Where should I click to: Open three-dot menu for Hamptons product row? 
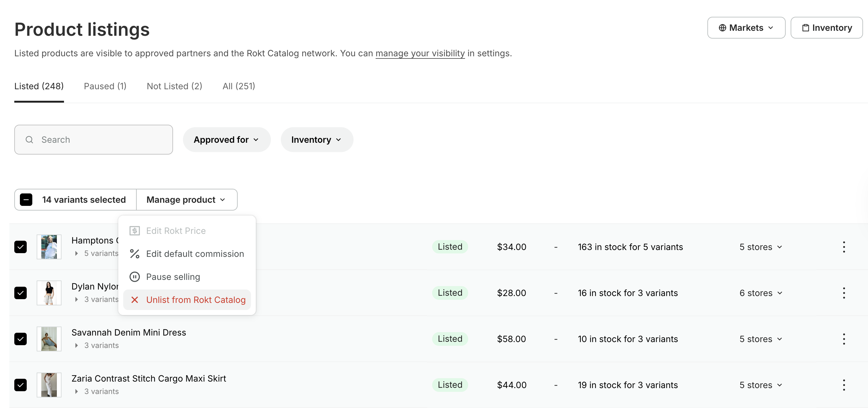tap(843, 247)
